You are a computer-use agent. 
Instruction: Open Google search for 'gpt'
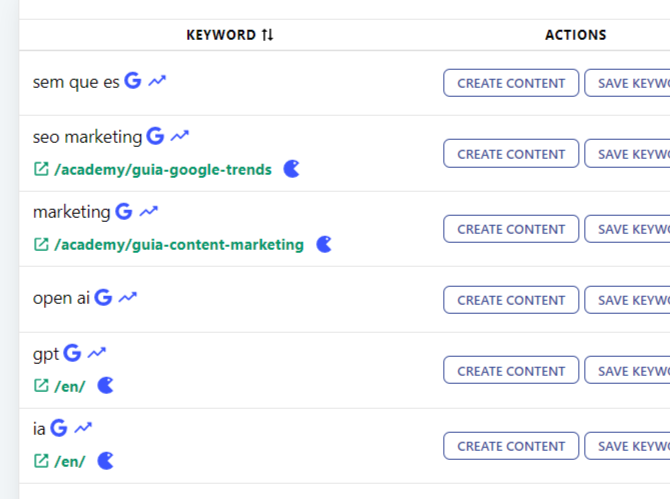coord(72,353)
